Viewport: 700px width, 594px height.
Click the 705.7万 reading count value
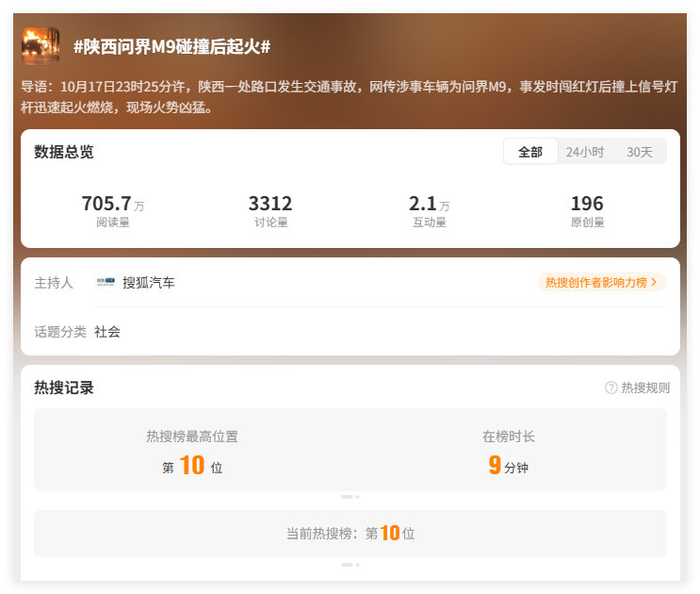tap(113, 204)
